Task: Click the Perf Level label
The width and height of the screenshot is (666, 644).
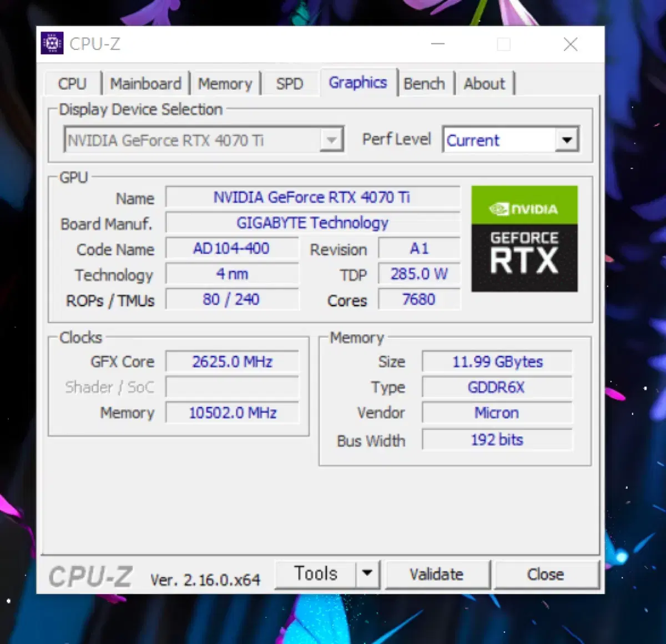Action: click(396, 139)
